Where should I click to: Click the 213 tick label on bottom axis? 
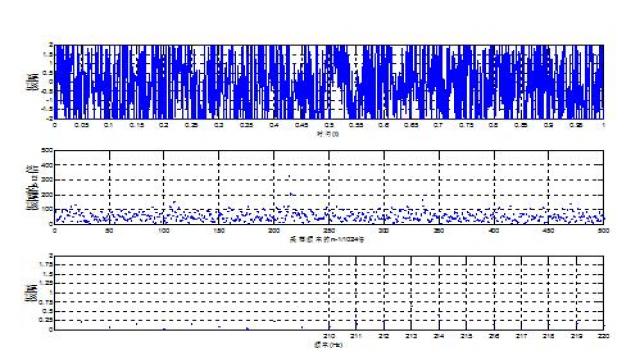pos(411,336)
